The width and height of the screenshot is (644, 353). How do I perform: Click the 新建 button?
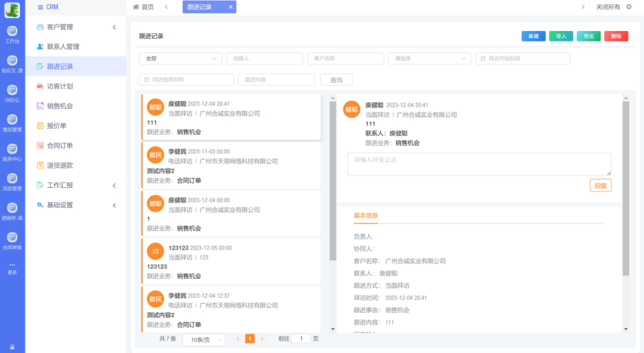(533, 36)
